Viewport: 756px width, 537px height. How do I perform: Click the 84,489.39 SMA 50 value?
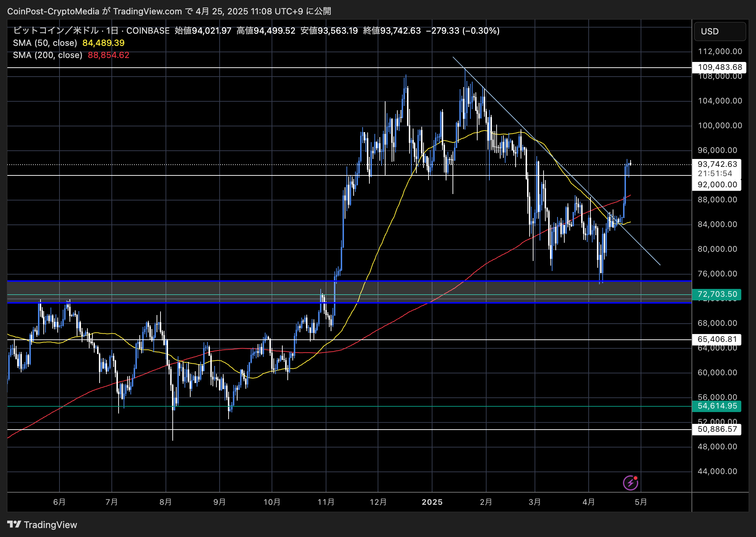[103, 43]
